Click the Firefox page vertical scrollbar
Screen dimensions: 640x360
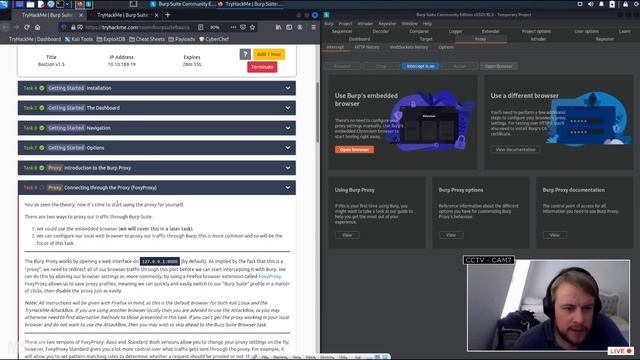coord(318,112)
